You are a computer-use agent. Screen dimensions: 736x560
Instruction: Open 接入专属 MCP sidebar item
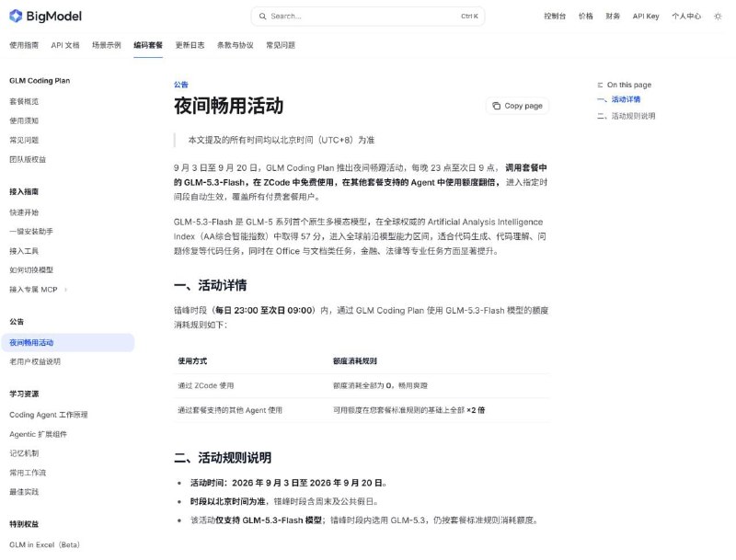pyautogui.click(x=33, y=290)
